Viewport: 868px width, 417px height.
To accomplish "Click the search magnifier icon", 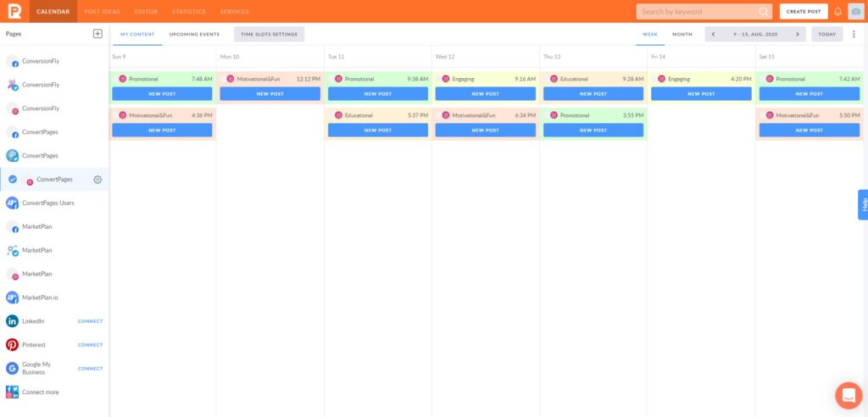I will point(764,12).
